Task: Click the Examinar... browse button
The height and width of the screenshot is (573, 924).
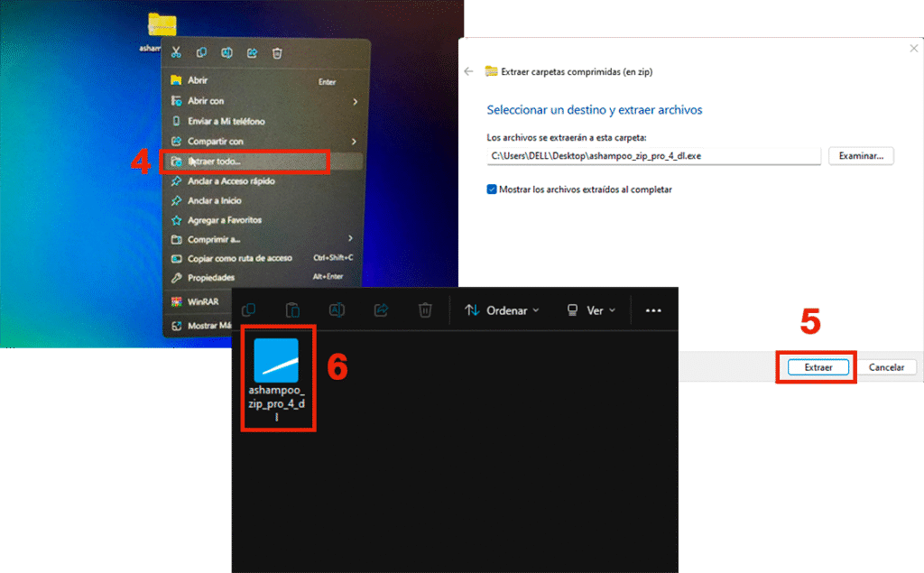Action: point(861,156)
